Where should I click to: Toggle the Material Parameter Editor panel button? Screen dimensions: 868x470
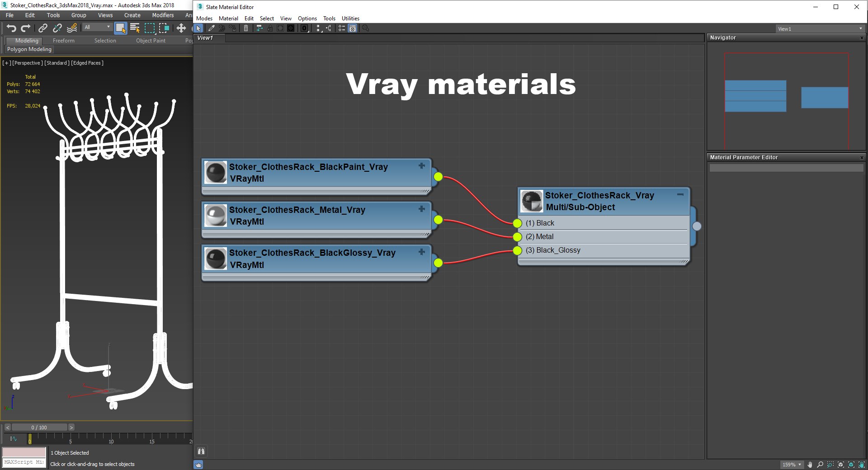[353, 28]
